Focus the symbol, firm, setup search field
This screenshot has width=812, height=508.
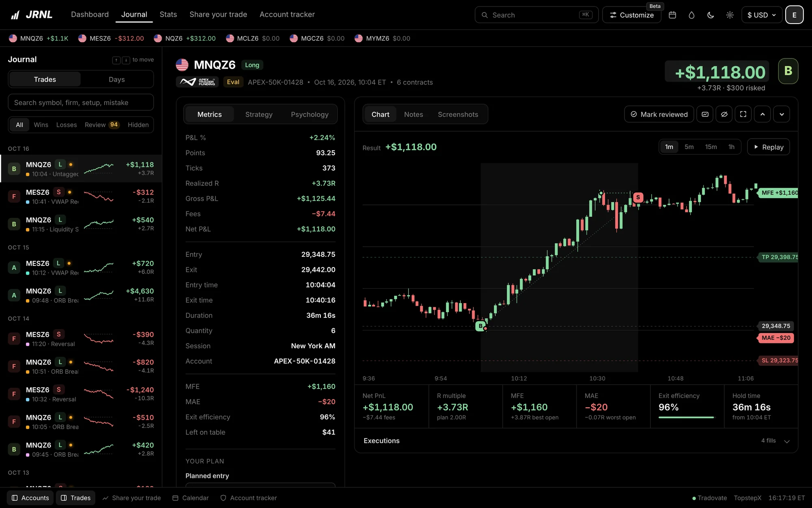pos(81,102)
